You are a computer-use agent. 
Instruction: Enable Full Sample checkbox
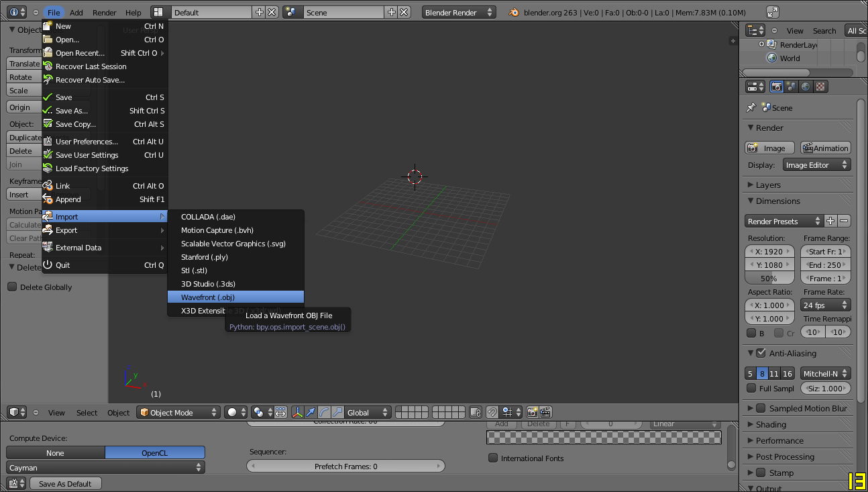tap(751, 388)
